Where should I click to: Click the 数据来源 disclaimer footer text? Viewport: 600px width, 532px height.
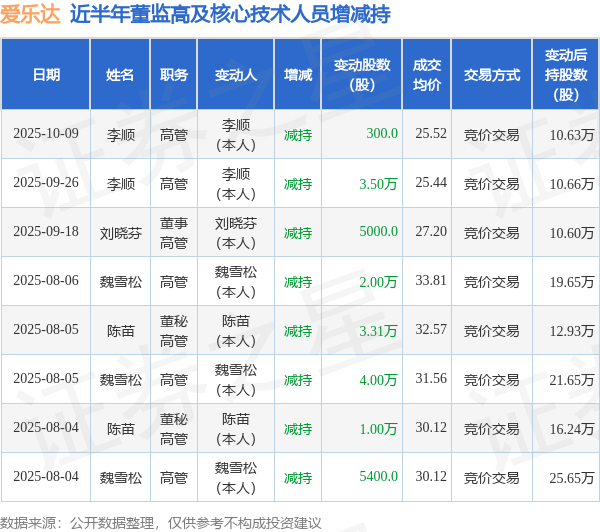(161, 523)
